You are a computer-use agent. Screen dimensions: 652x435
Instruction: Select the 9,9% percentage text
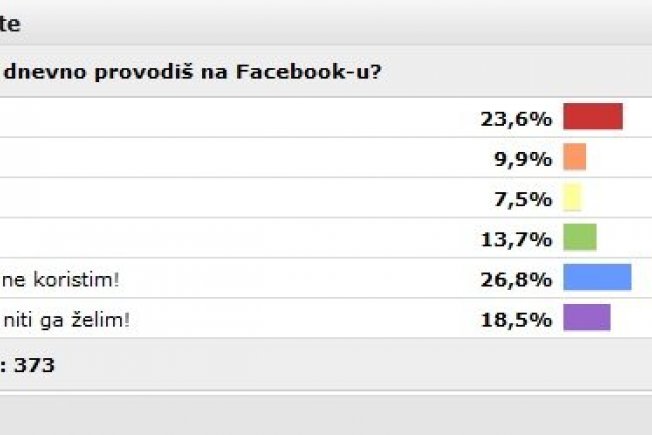point(523,159)
